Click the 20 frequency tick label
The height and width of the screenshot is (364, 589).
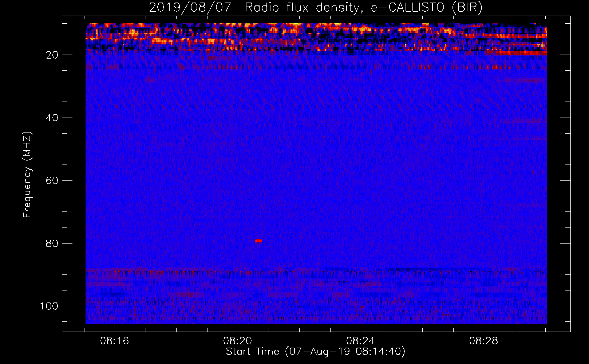coord(52,55)
